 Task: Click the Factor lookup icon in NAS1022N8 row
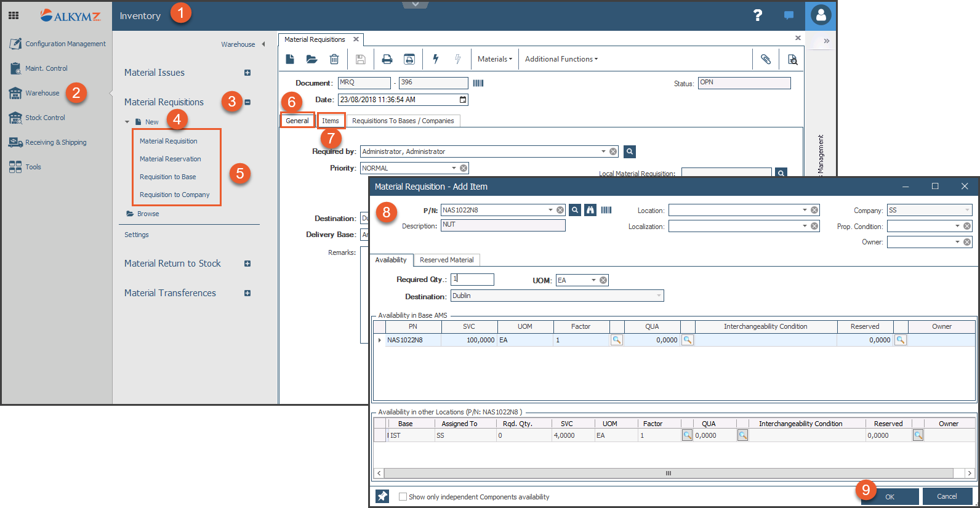coord(616,340)
